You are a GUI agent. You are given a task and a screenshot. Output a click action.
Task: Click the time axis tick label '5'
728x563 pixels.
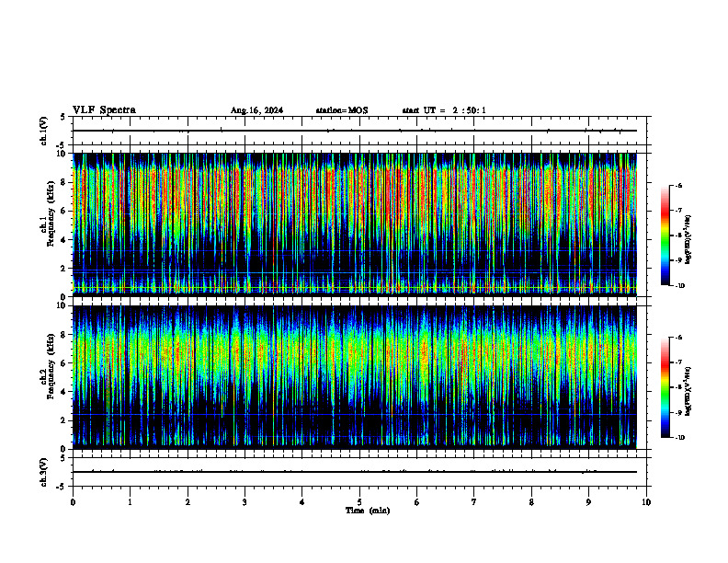pos(359,502)
